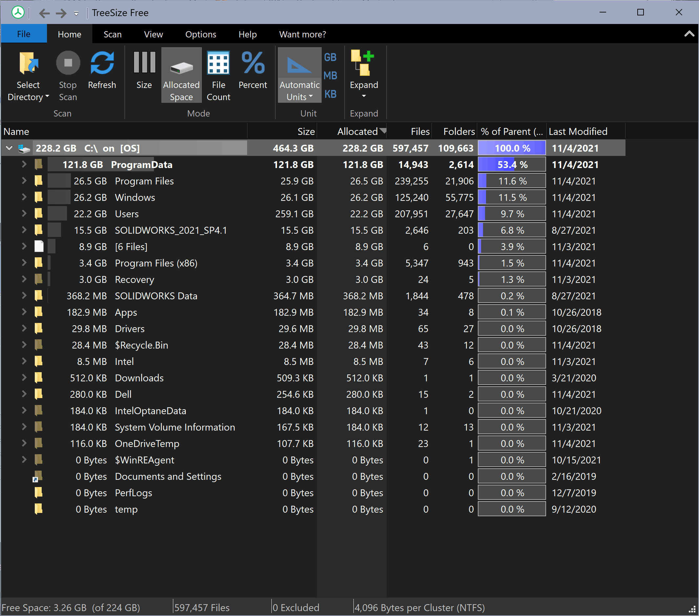This screenshot has width=699, height=616.
Task: Expand the ProgramData folder
Action: (24, 164)
